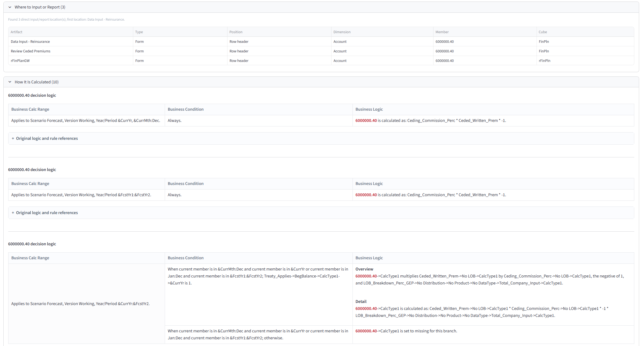Viewport: 644px width, 346px height.
Task: Click Business Logic header in first logic table
Action: pyautogui.click(x=369, y=109)
